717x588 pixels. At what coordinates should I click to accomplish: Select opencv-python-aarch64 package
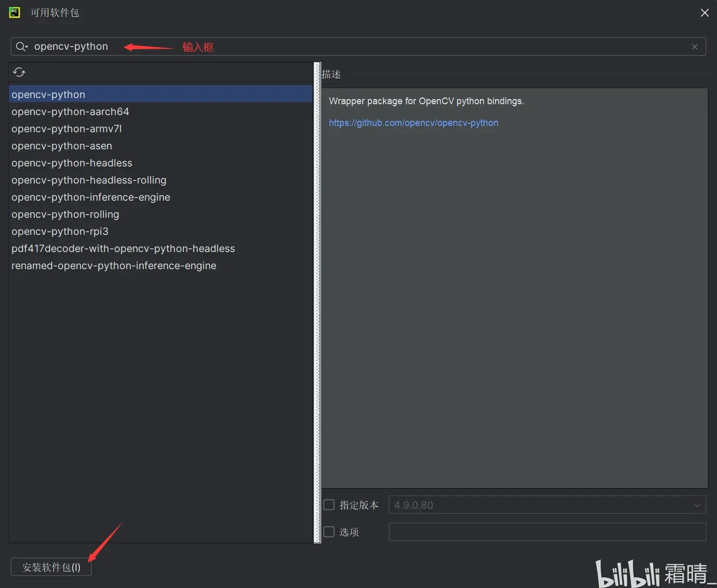[x=161, y=111]
